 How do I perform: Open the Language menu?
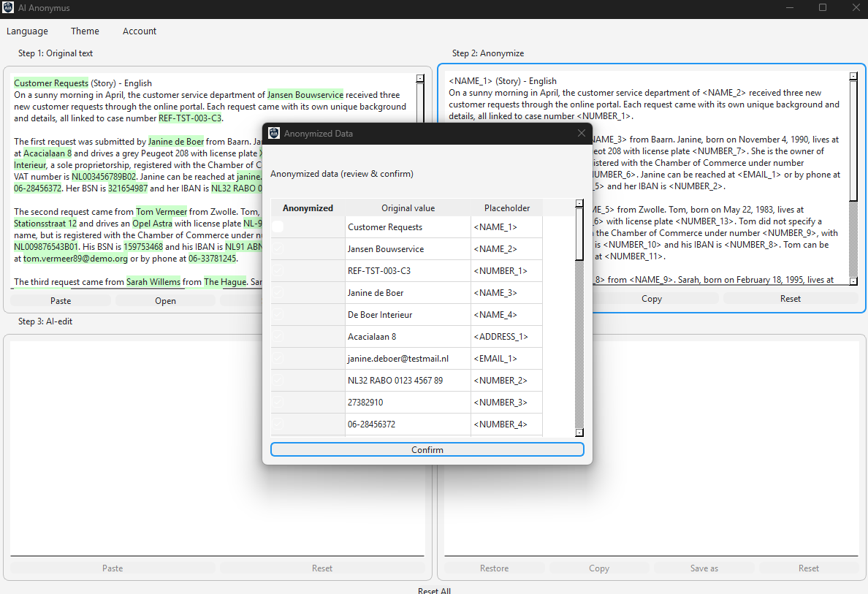tap(27, 31)
